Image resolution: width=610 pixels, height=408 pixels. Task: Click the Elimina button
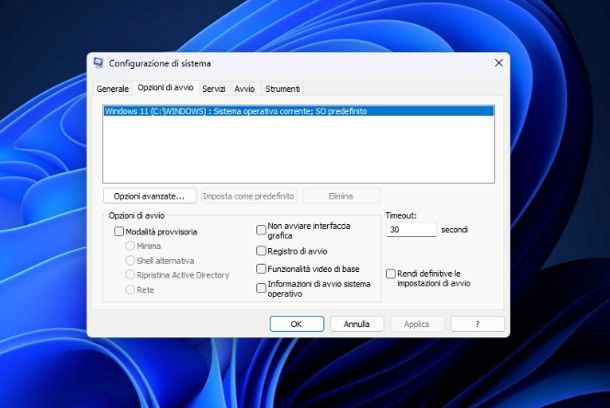coord(340,196)
